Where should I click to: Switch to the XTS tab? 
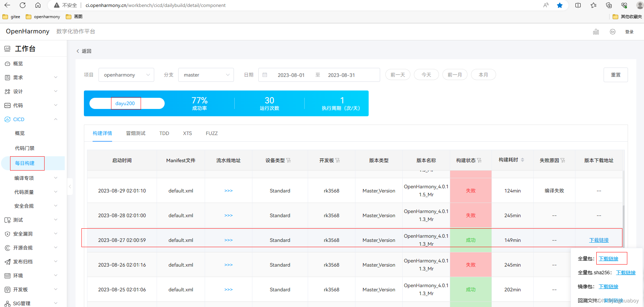[187, 133]
